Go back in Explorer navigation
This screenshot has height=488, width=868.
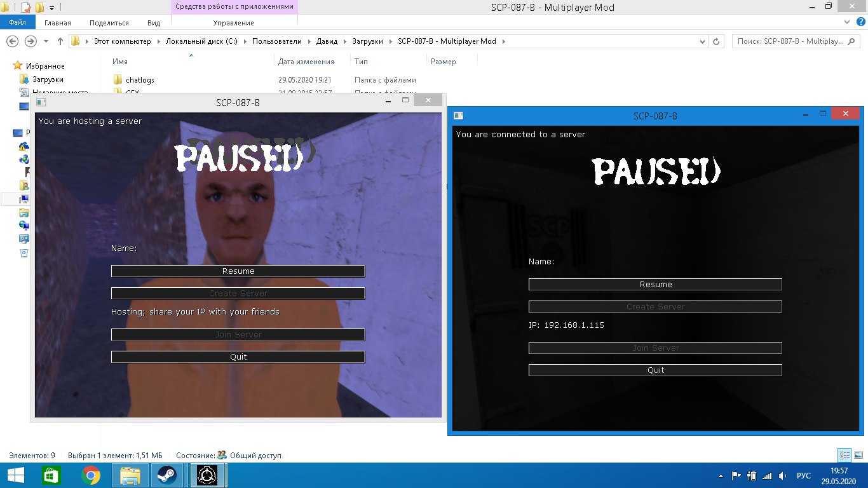pos(12,41)
